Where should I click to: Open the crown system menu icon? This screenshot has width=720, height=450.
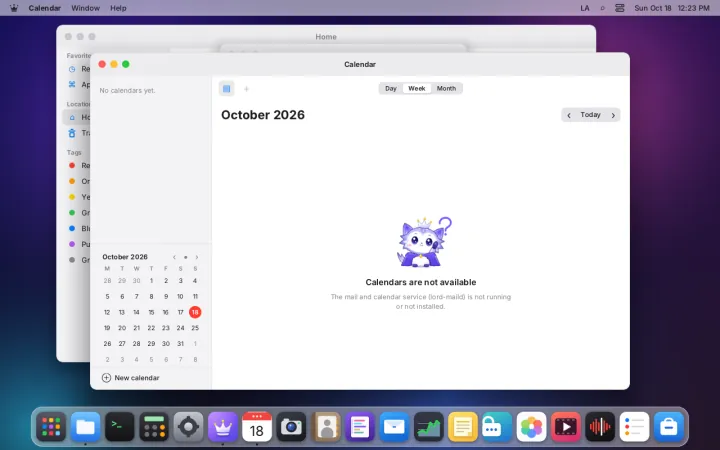pyautogui.click(x=14, y=8)
